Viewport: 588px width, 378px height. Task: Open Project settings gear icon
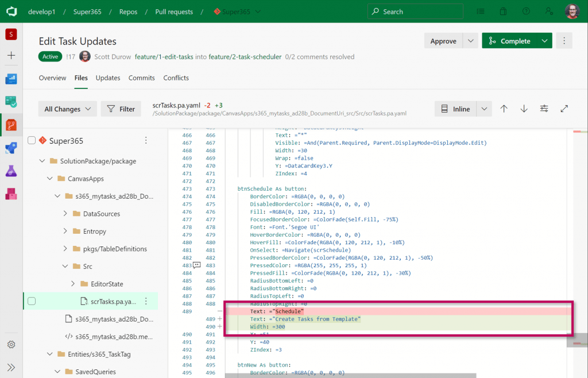11,344
